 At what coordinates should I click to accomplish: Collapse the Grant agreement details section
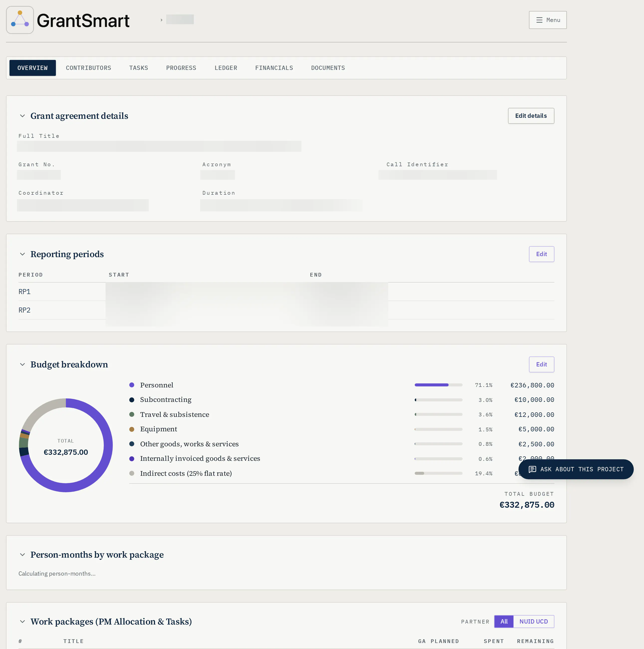(x=22, y=116)
